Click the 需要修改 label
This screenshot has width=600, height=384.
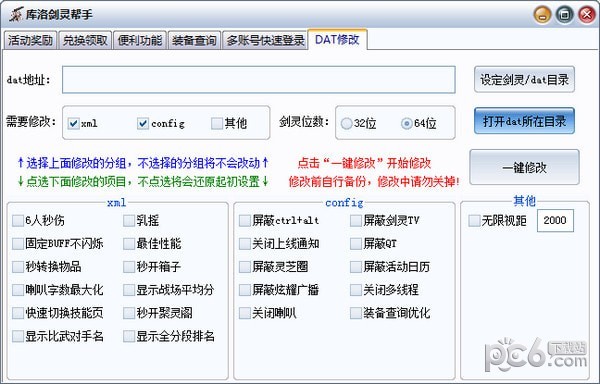tap(31, 122)
